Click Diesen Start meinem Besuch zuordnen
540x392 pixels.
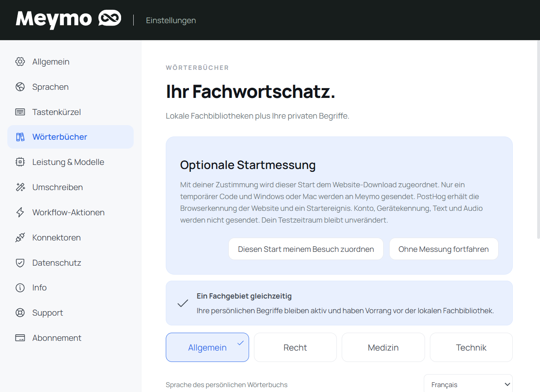(306, 249)
